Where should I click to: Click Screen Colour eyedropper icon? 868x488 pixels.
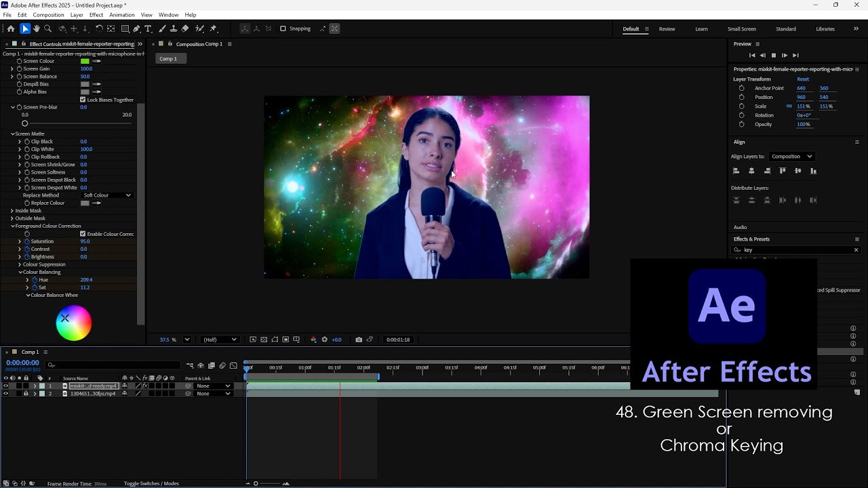click(96, 61)
